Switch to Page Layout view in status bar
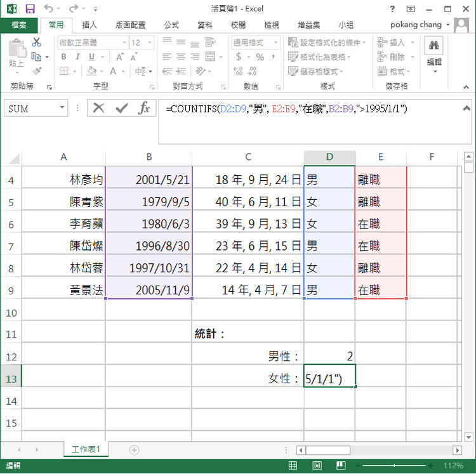476x474 pixels. (x=317, y=466)
